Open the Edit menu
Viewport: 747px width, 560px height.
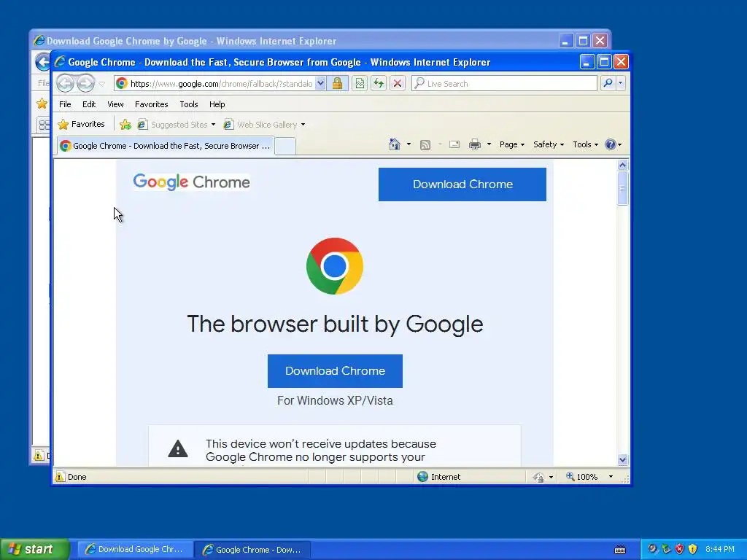pos(89,104)
